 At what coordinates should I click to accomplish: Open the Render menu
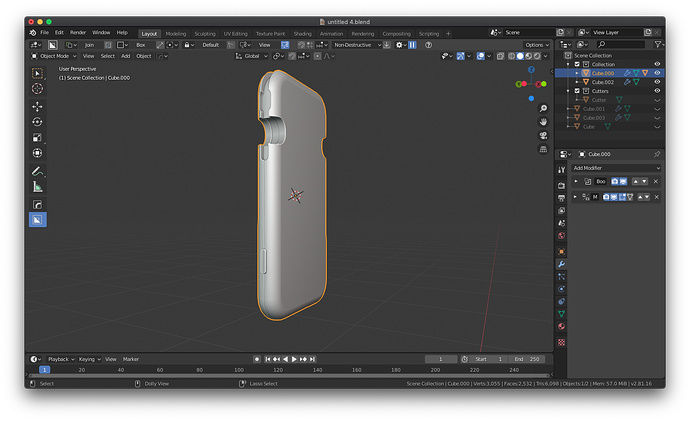click(x=78, y=33)
